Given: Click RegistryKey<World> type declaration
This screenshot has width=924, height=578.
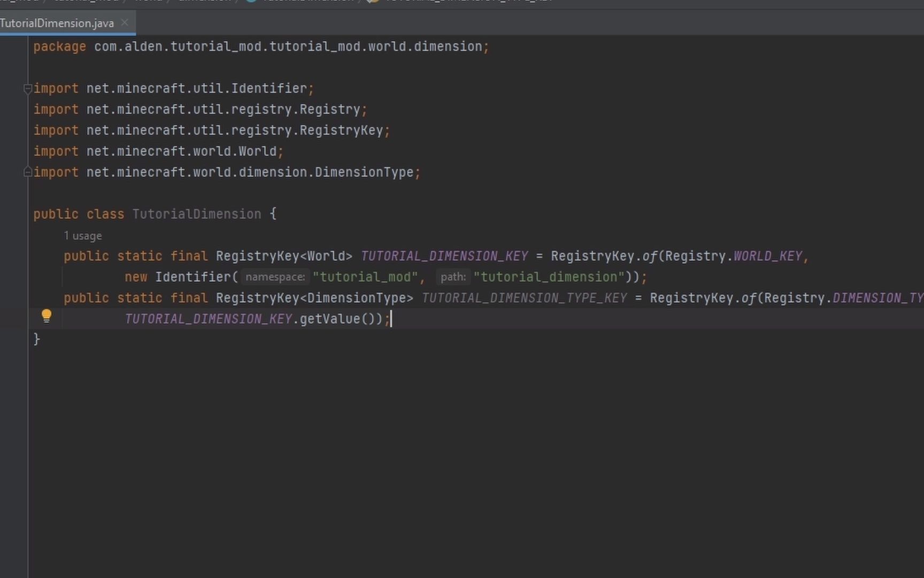Looking at the screenshot, I should tap(284, 256).
